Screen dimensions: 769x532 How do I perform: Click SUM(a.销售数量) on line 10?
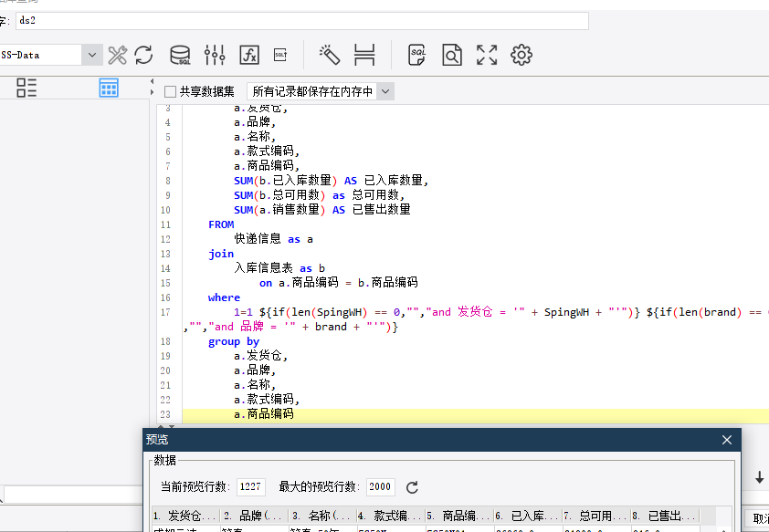click(279, 210)
